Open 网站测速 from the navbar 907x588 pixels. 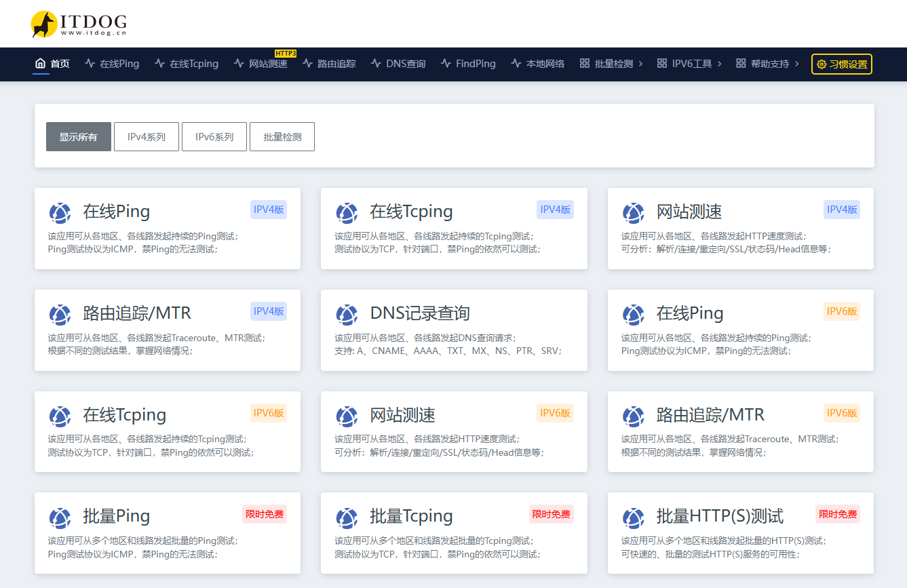coord(260,64)
